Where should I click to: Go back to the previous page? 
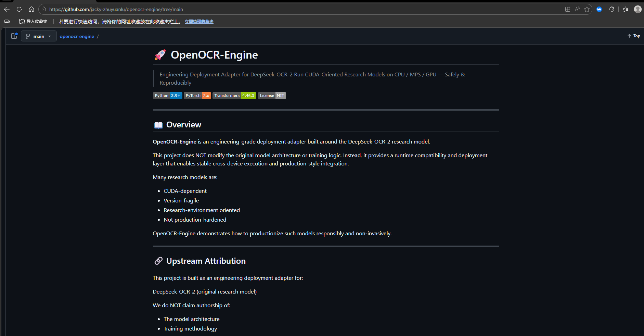coord(7,9)
